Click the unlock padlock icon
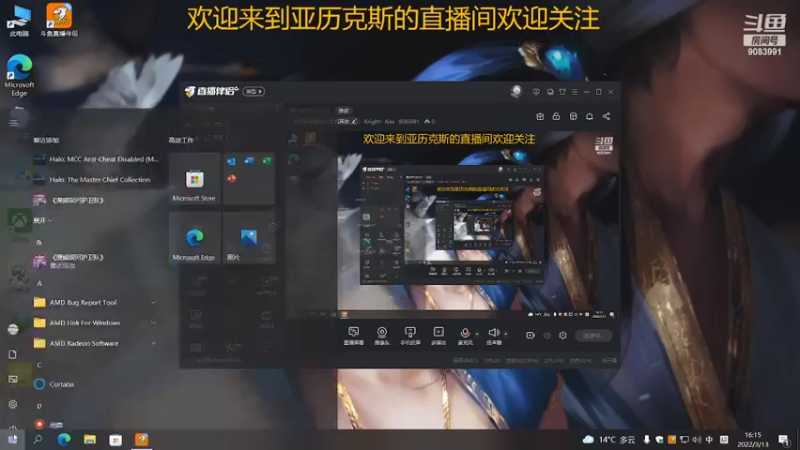The image size is (800, 450). tap(556, 116)
